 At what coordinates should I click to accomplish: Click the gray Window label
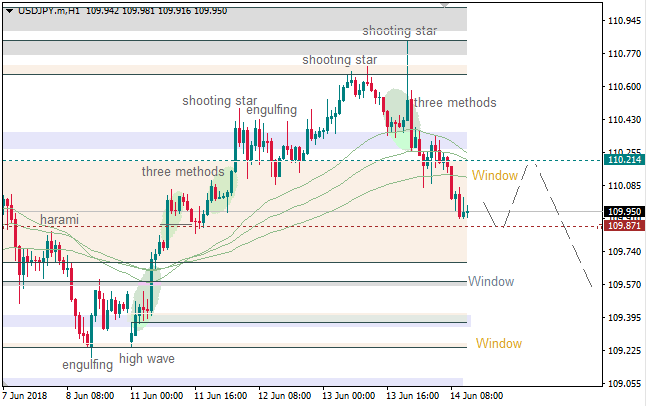click(490, 282)
